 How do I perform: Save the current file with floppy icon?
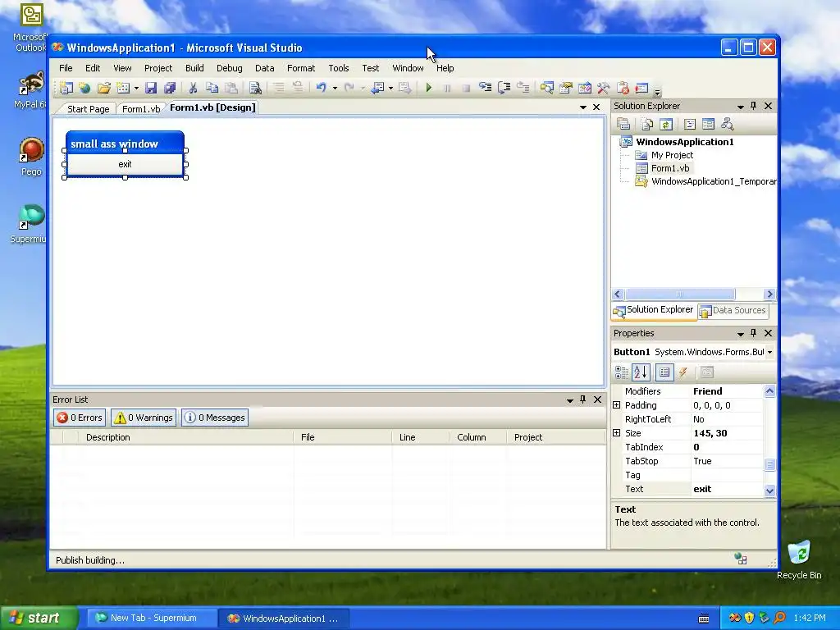coord(151,88)
